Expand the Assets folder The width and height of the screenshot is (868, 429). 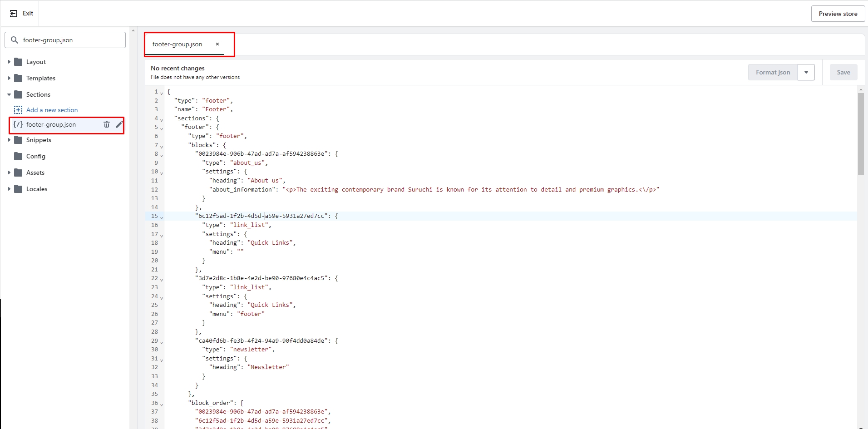point(9,173)
